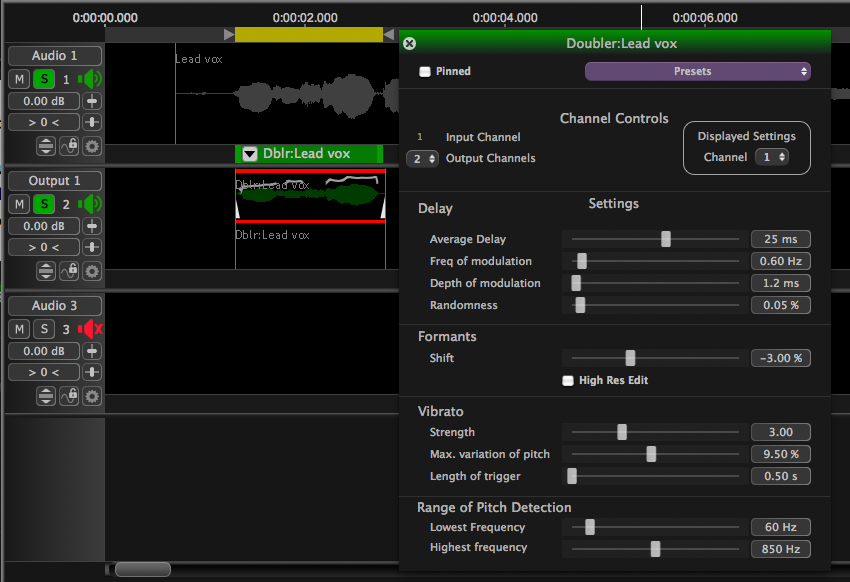Open the Output Channels selector
Viewport: 850px width, 582px height.
point(424,159)
